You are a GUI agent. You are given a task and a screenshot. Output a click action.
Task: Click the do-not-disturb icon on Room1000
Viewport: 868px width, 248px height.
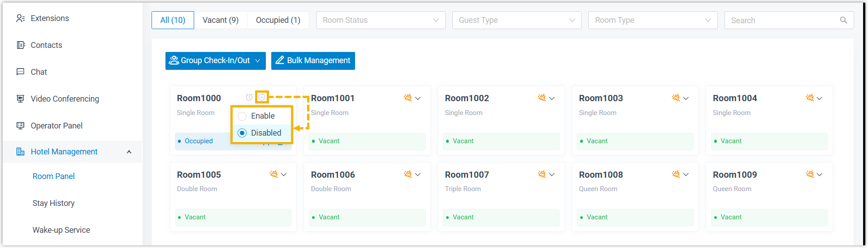(x=262, y=97)
